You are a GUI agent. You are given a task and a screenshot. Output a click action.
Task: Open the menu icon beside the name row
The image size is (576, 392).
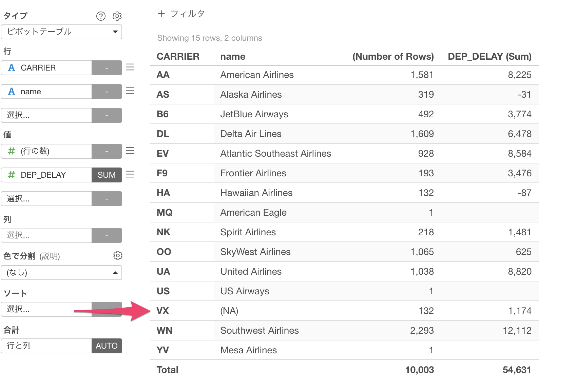pos(130,91)
